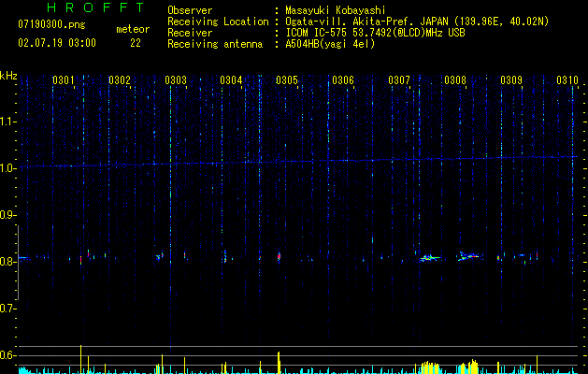Viewport: 588px width, 374px height.
Task: Click the 0305 time marker
Action: [287, 80]
